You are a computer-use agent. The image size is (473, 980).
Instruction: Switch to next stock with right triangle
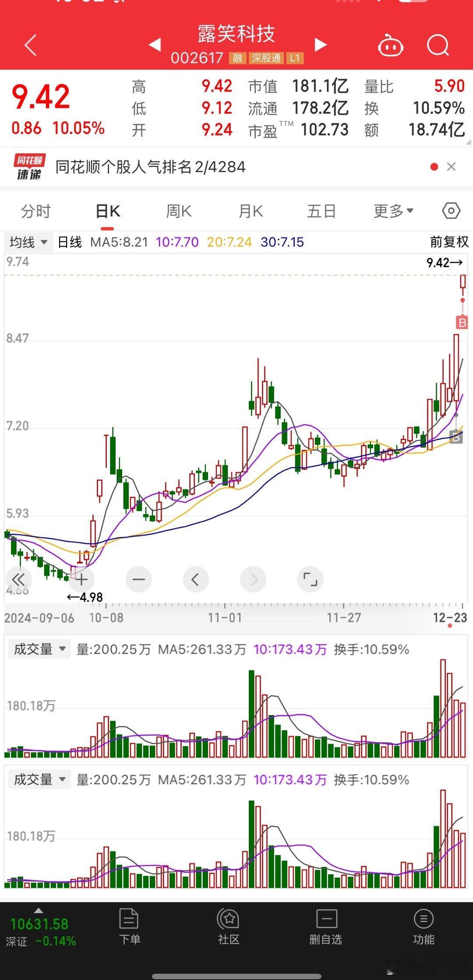(x=321, y=44)
